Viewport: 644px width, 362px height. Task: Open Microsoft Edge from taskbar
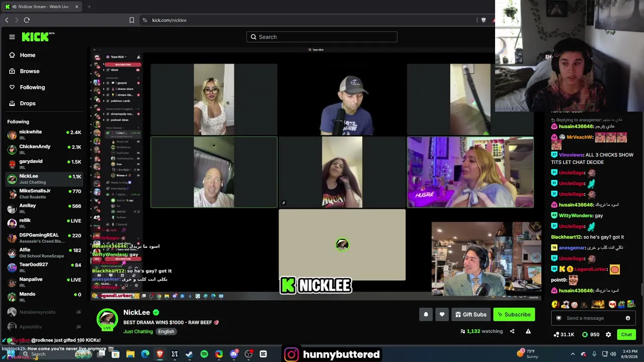pos(145,354)
